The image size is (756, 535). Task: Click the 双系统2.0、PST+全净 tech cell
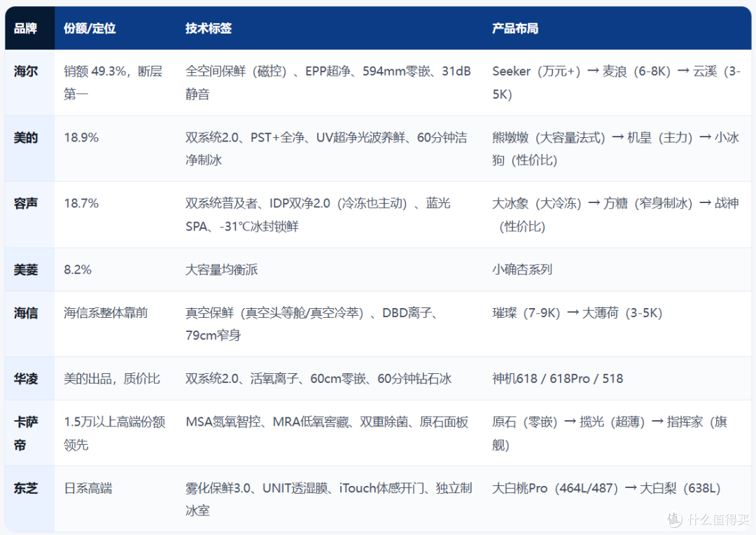point(329,148)
